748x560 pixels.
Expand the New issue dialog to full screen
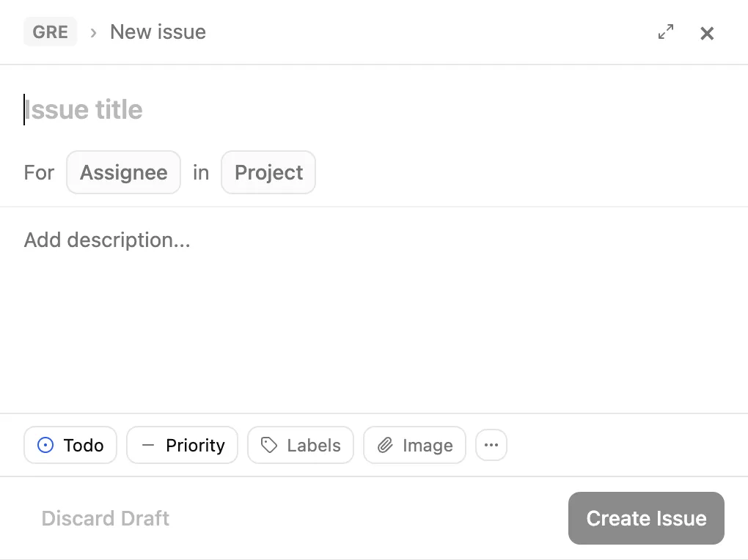coord(666,32)
